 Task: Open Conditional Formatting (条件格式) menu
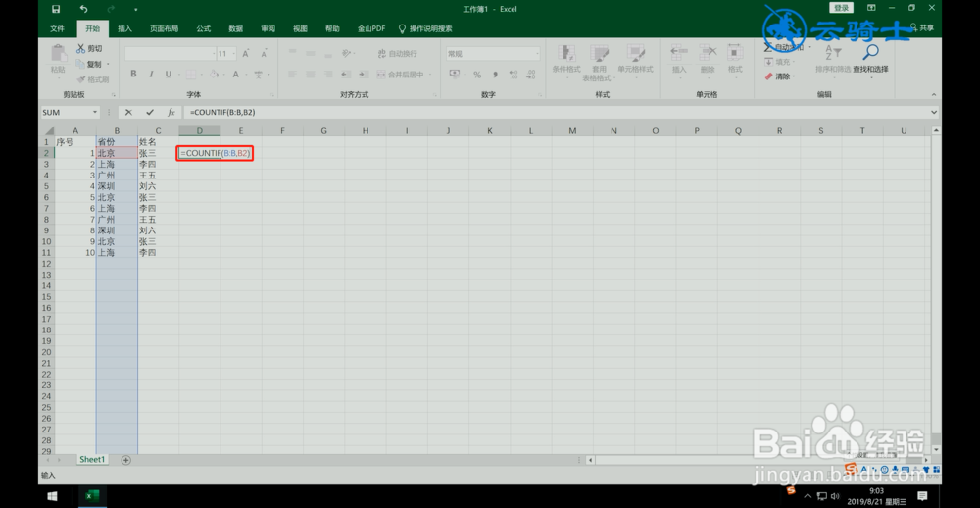566,62
